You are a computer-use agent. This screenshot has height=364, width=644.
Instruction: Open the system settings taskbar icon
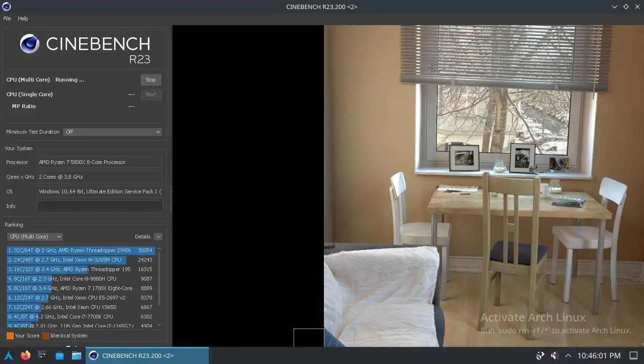pyautogui.click(x=43, y=355)
